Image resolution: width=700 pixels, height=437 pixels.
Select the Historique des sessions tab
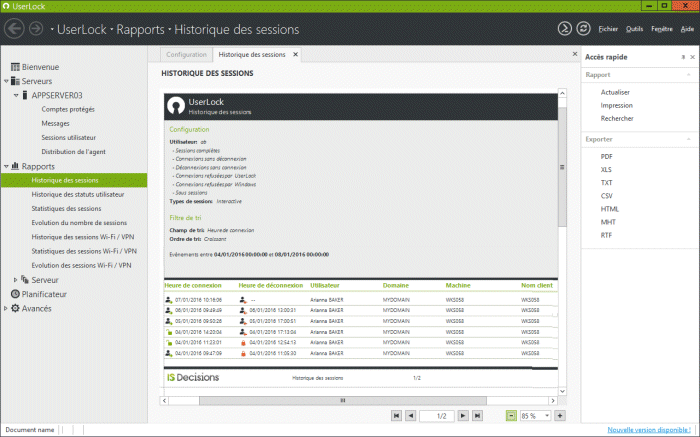[x=252, y=54]
